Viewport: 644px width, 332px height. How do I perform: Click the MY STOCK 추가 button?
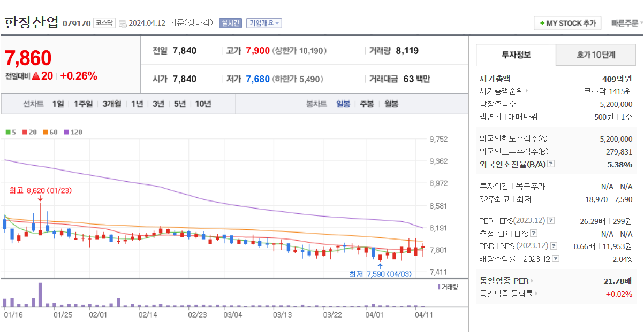coord(567,24)
